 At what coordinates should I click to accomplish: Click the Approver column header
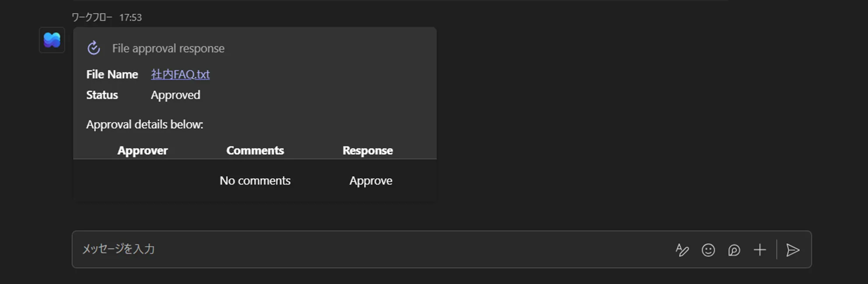(142, 150)
